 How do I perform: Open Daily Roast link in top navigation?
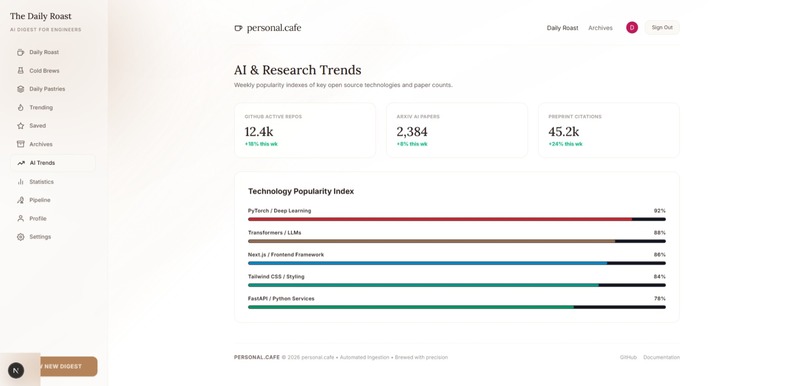[x=562, y=28]
